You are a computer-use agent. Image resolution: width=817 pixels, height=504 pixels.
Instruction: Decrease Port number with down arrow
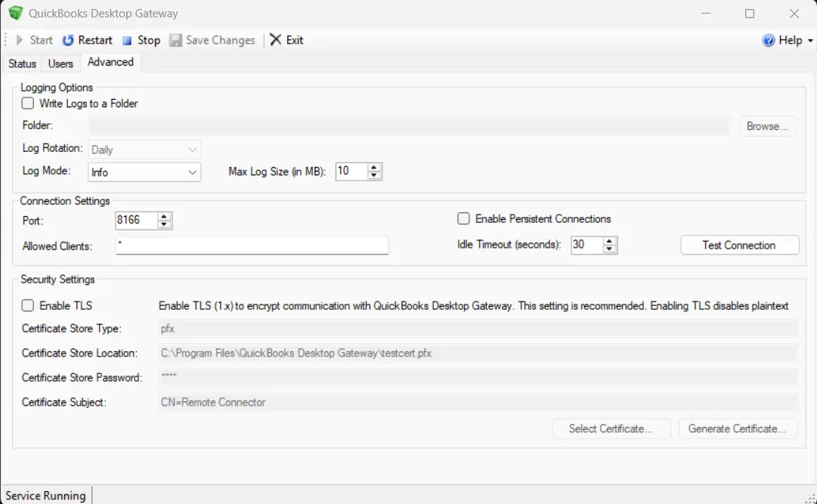[163, 224]
